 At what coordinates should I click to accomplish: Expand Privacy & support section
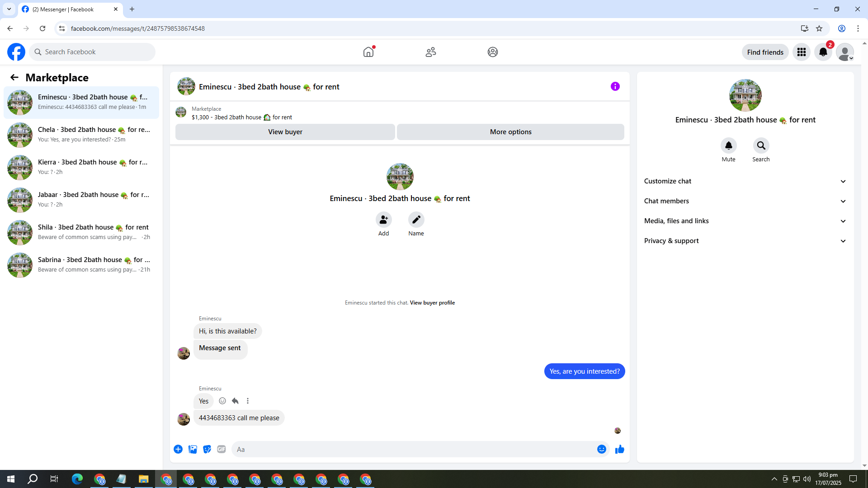click(745, 241)
